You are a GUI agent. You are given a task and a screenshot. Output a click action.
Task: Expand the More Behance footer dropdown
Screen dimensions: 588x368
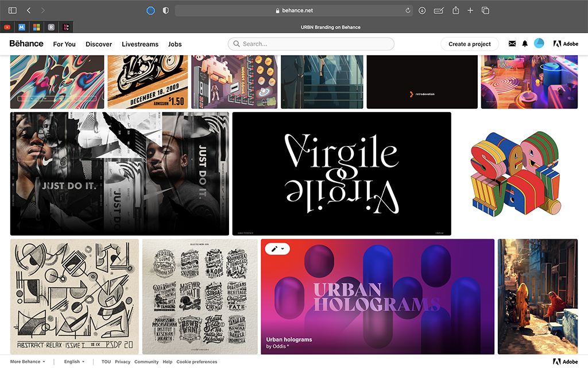click(x=28, y=362)
